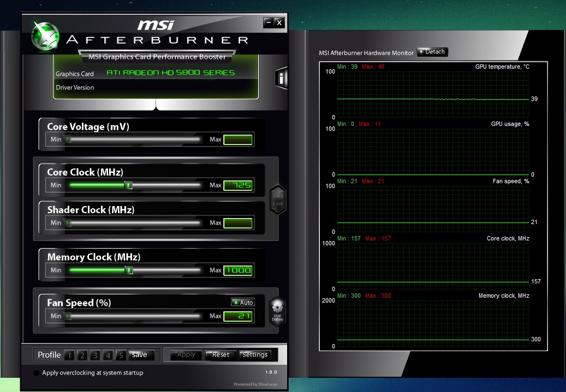Viewport: 566px width, 392px height.
Task: Load profile slot 1
Action: [x=69, y=355]
